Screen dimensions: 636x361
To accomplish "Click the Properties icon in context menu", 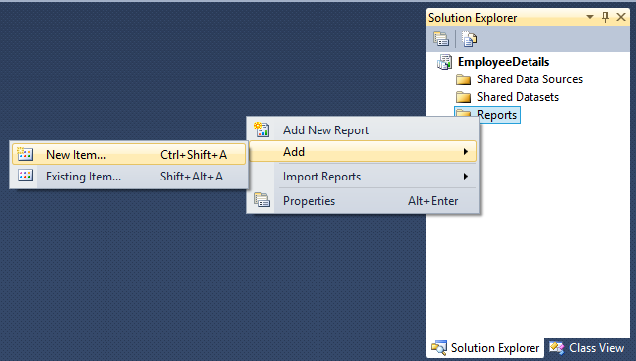I will 262,200.
